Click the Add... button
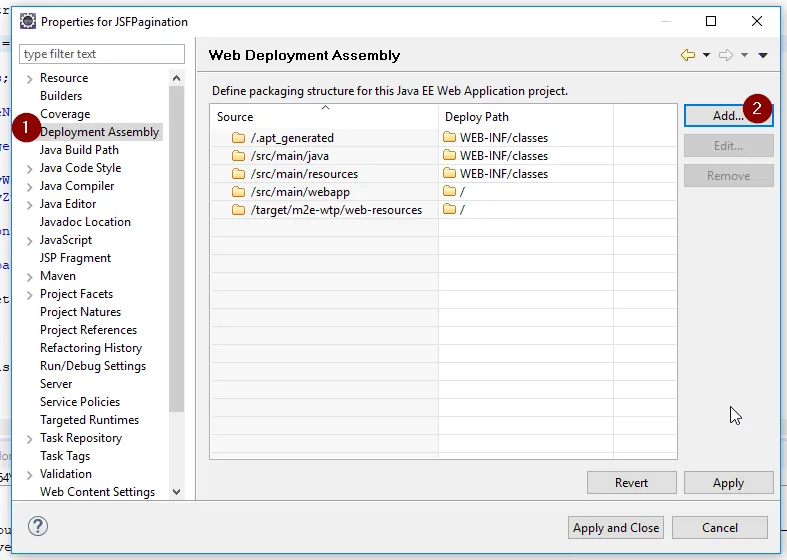The width and height of the screenshot is (787, 560). [727, 116]
